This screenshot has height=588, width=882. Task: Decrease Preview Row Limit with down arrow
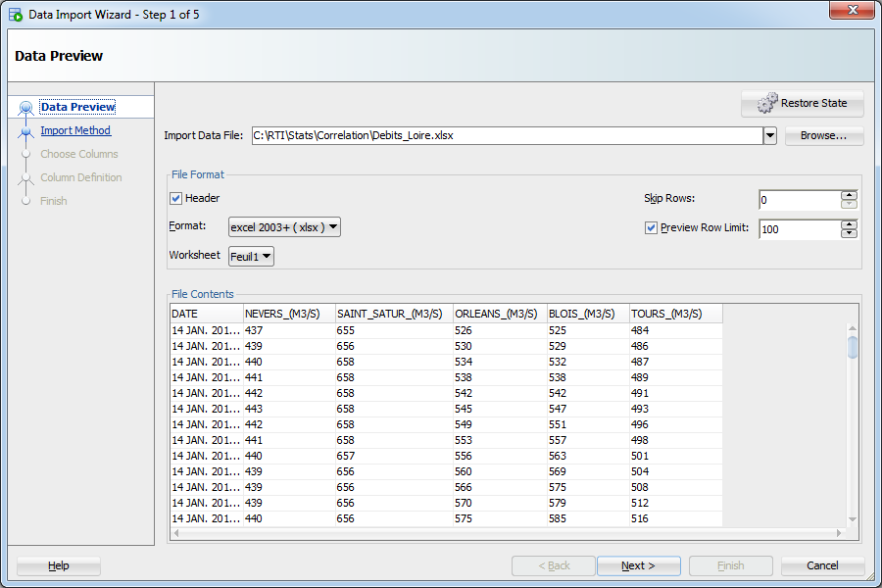click(849, 234)
